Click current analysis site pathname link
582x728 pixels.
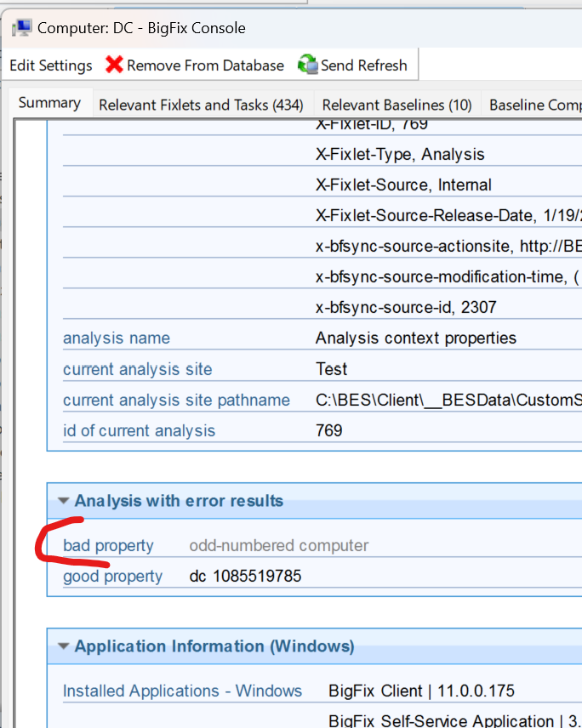[176, 400]
